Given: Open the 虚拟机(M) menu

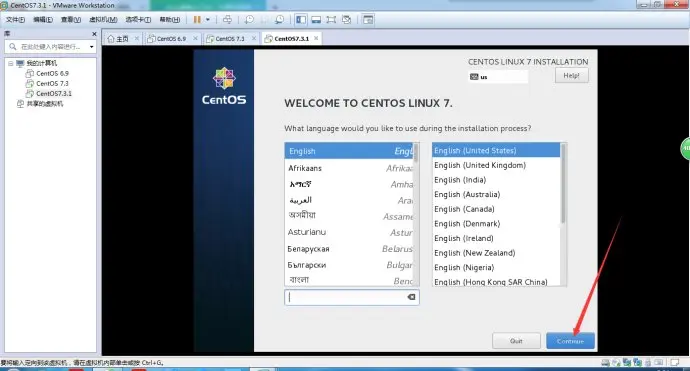Looking at the screenshot, I should [103, 19].
